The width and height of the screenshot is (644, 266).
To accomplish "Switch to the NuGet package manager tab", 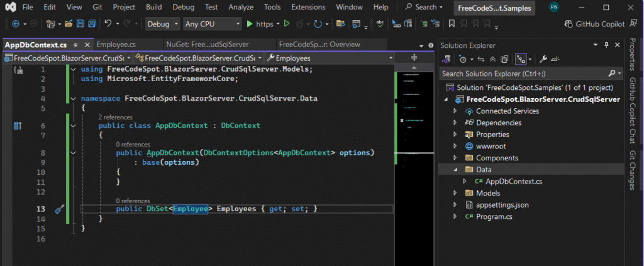I will click(208, 44).
